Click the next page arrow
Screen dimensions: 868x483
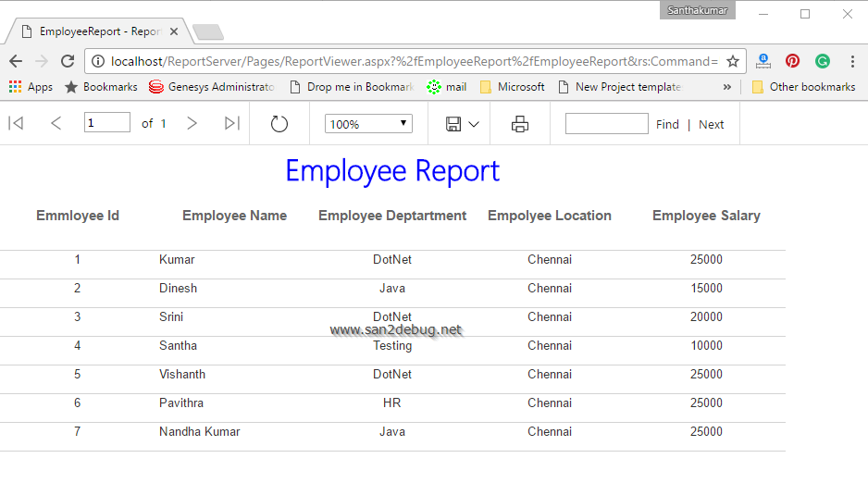coord(192,124)
